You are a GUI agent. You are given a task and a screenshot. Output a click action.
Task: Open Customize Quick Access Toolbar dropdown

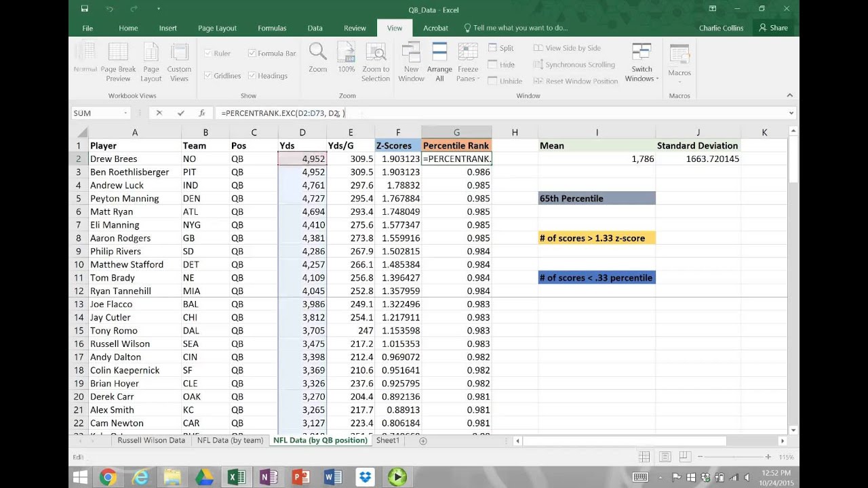[159, 9]
